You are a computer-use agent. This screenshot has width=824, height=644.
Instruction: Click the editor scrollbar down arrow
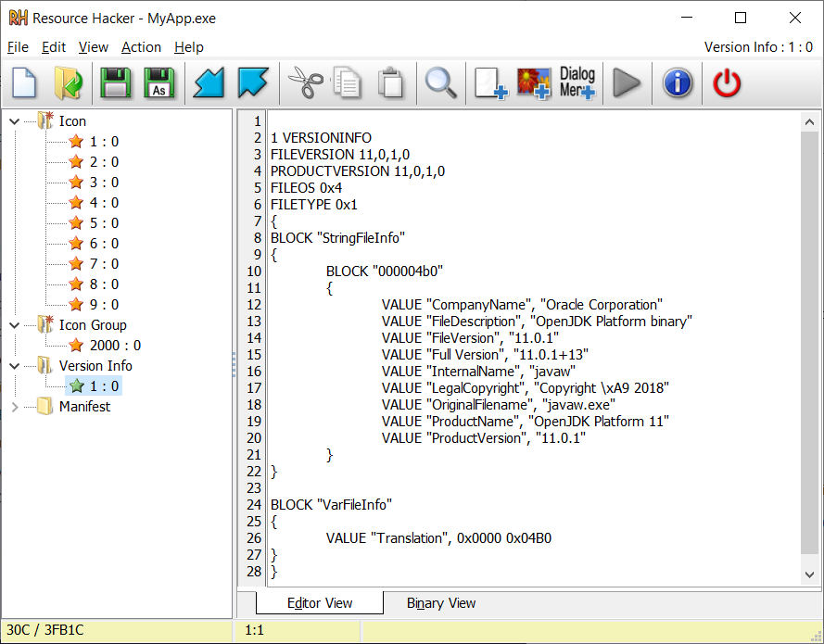[809, 575]
